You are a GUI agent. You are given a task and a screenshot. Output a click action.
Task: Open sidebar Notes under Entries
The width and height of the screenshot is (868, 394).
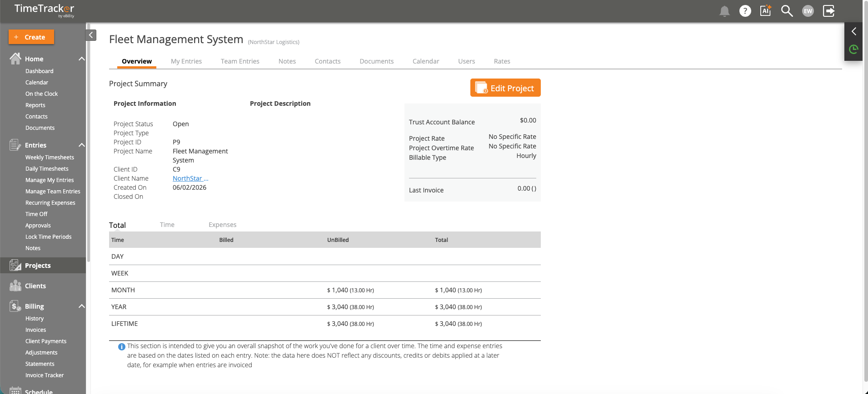[x=33, y=248]
